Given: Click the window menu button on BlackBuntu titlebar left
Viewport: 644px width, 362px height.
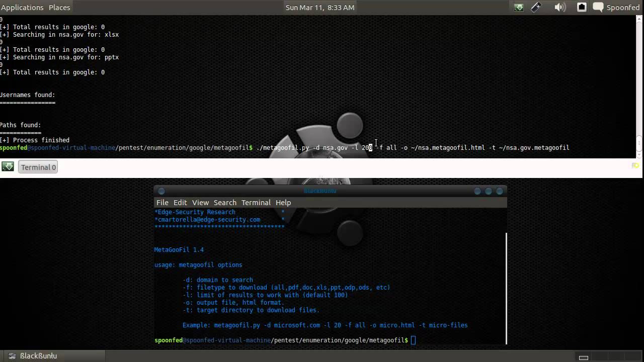Looking at the screenshot, I should pyautogui.click(x=162, y=191).
